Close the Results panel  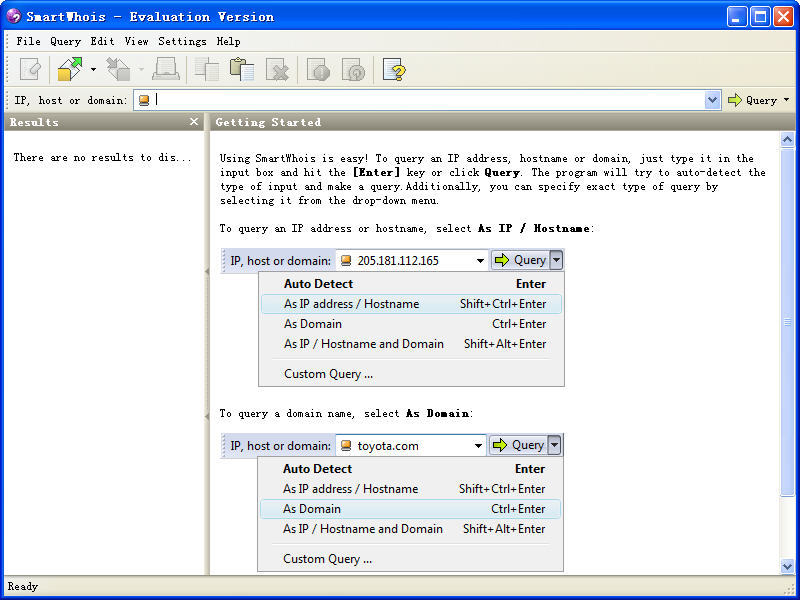[x=194, y=122]
